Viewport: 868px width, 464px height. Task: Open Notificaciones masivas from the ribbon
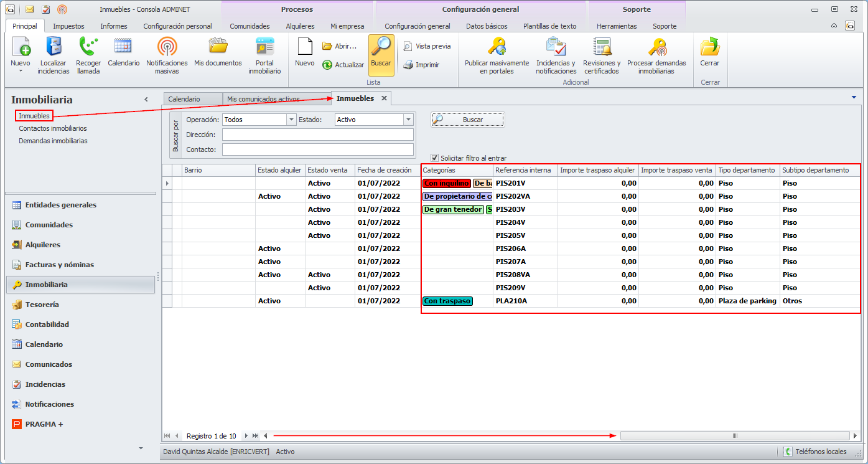(167, 47)
